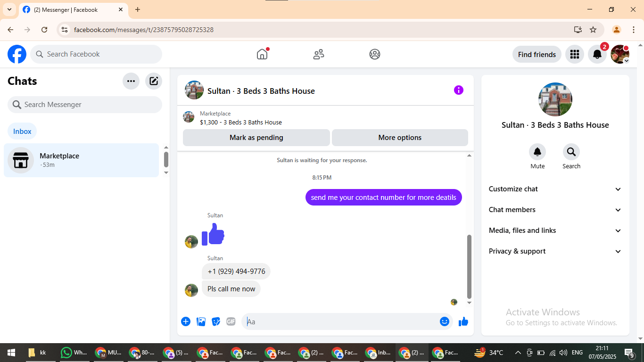
Task: Choose a sticker icon in composer
Action: coord(216,321)
